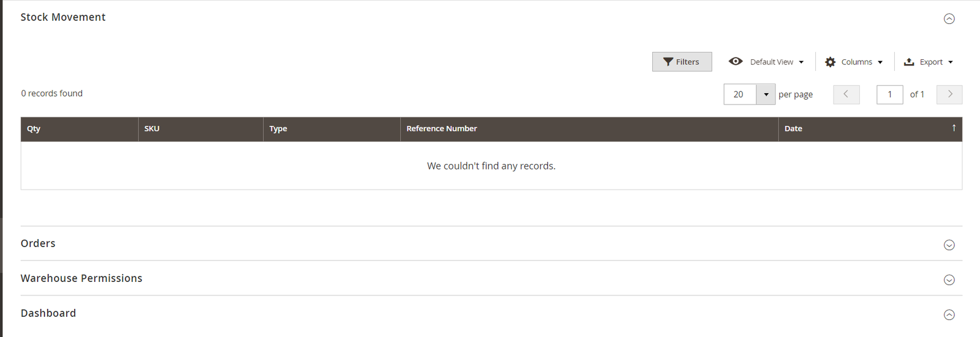Sort by the SKU column header
The height and width of the screenshot is (337, 980).
201,129
